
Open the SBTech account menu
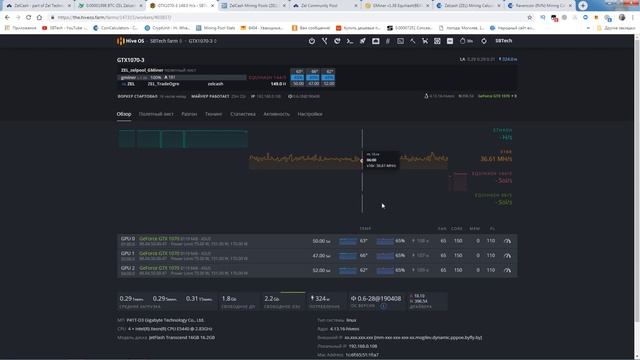coord(504,41)
